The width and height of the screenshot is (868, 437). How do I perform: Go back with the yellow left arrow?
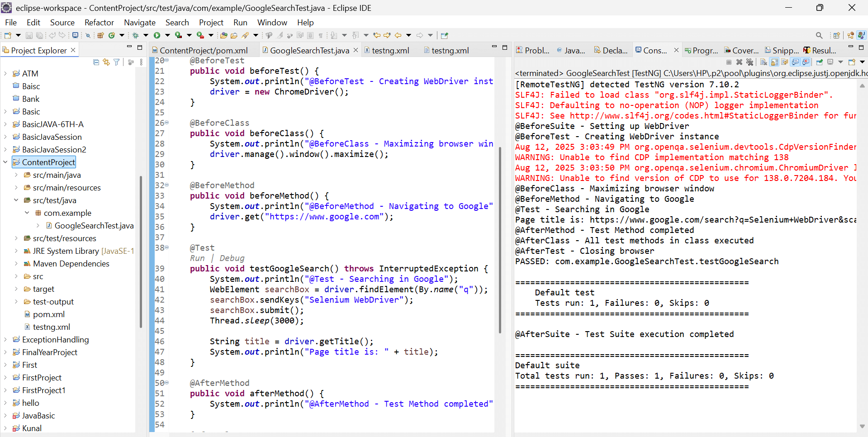click(x=398, y=35)
